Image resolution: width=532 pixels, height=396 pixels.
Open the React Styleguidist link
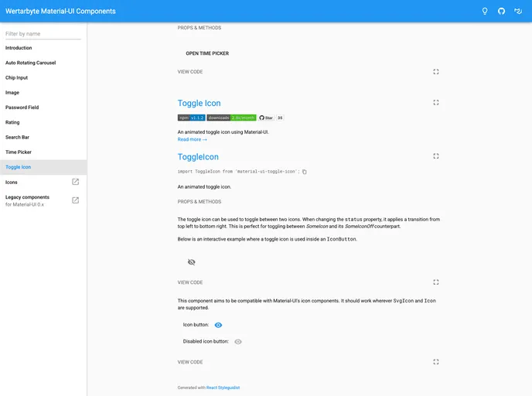click(223, 387)
